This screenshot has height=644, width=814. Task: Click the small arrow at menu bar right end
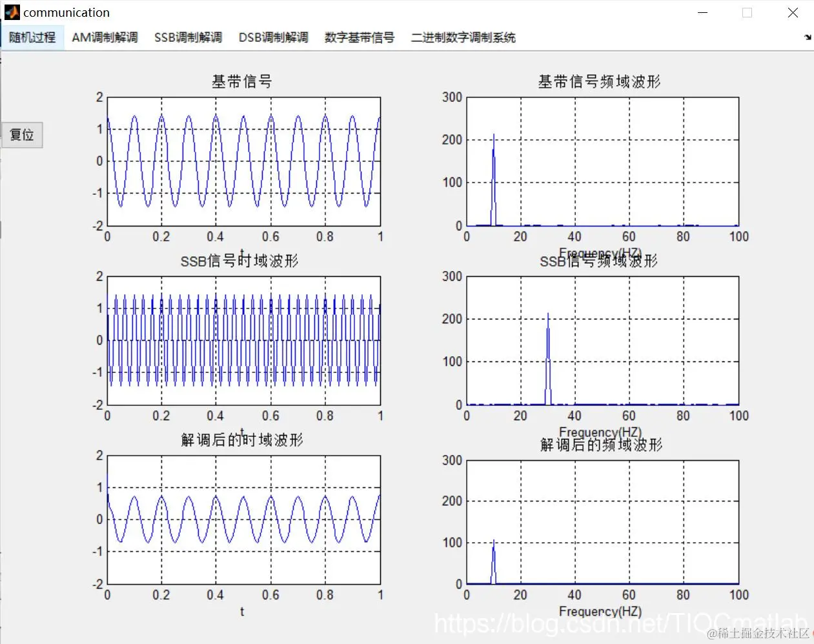pos(807,37)
